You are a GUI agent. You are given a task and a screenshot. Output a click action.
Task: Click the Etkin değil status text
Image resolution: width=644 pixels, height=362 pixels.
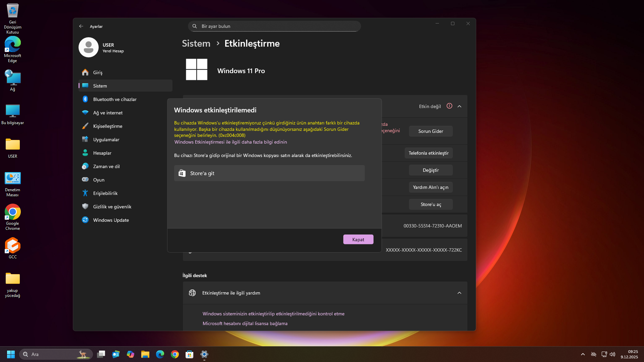pyautogui.click(x=430, y=106)
